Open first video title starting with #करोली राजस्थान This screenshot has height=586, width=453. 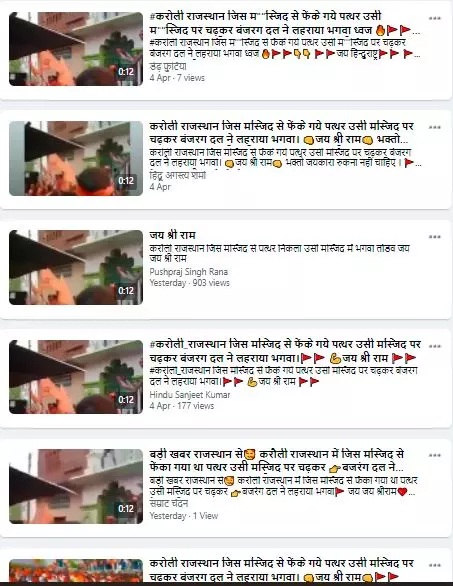[x=285, y=23]
